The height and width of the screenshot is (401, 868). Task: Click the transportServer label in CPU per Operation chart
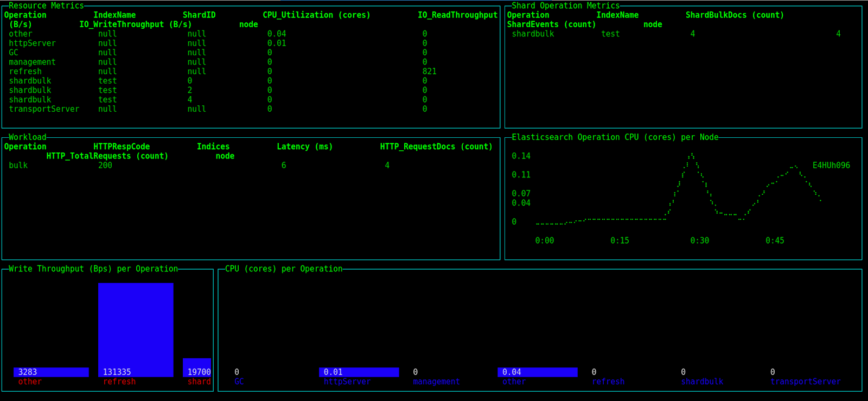click(x=806, y=382)
